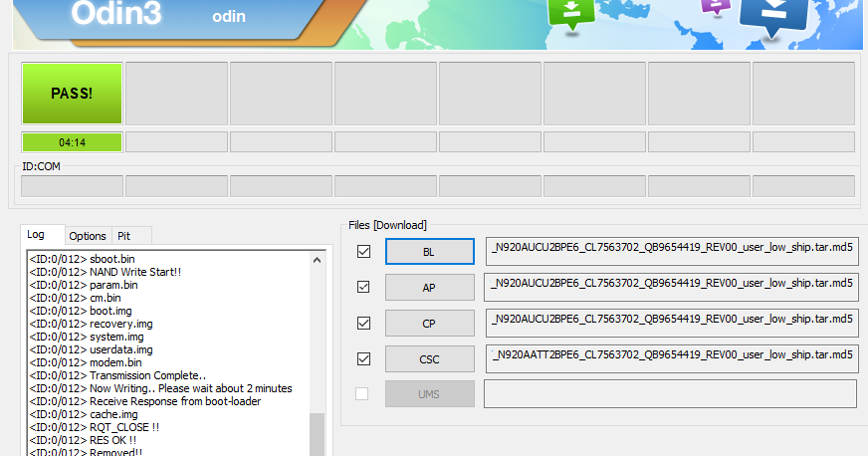Open the AP file browser button
This screenshot has width=868, height=456.
[x=430, y=287]
